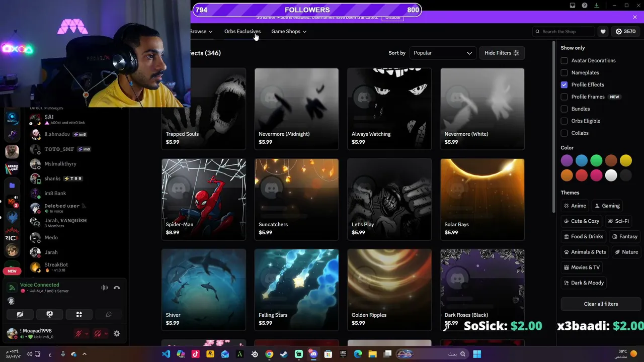Viewport: 644px width, 362px height.
Task: Open TikTok from the taskbar
Action: tap(196, 354)
